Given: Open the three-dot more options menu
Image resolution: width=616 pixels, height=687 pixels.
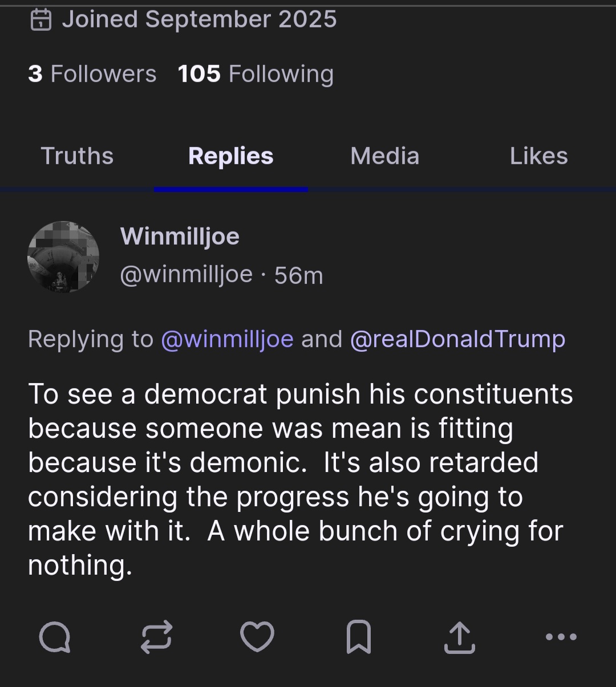Looking at the screenshot, I should [561, 637].
